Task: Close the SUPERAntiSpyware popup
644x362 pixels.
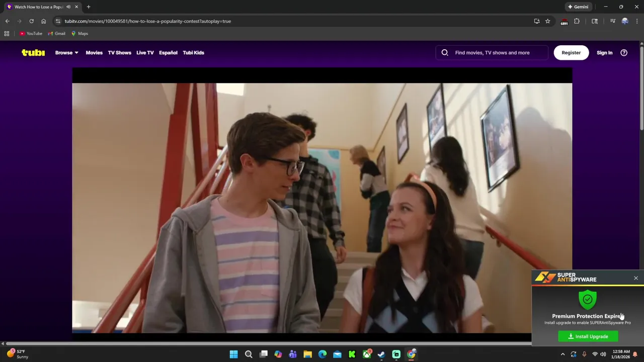Action: pos(636,278)
